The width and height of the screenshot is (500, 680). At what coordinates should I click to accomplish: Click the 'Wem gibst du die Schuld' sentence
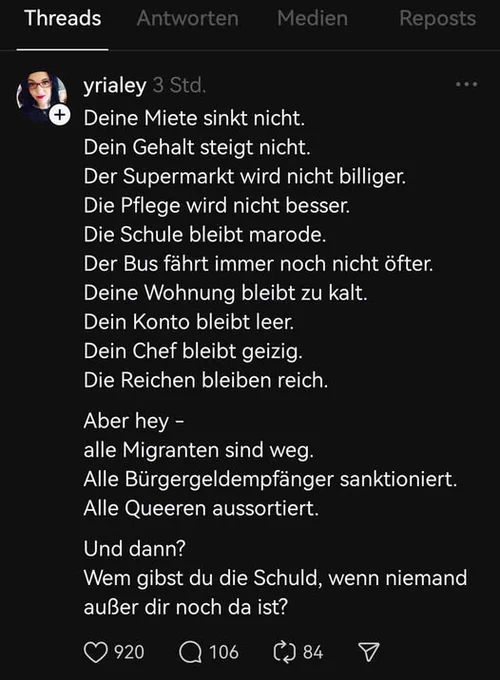tap(275, 592)
